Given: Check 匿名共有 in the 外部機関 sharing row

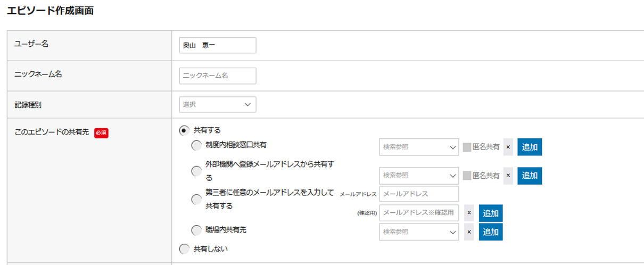Looking at the screenshot, I should [467, 175].
